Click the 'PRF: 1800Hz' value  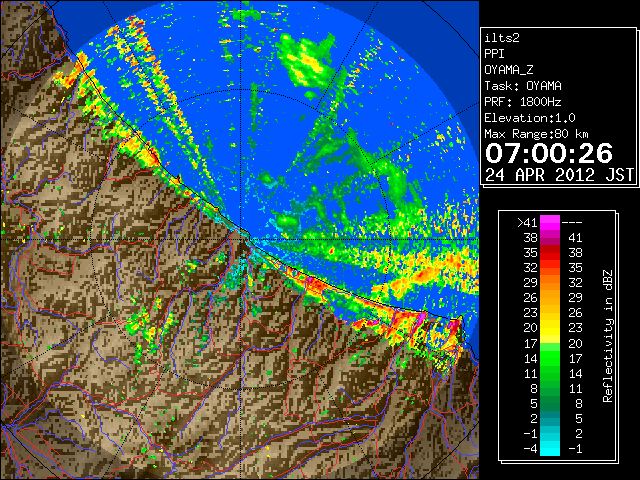click(523, 102)
